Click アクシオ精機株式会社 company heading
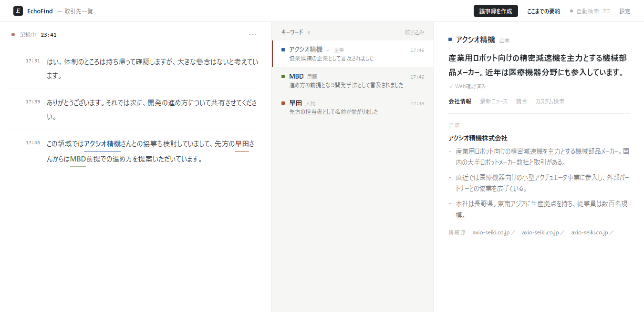The height and width of the screenshot is (312, 644). [x=478, y=138]
